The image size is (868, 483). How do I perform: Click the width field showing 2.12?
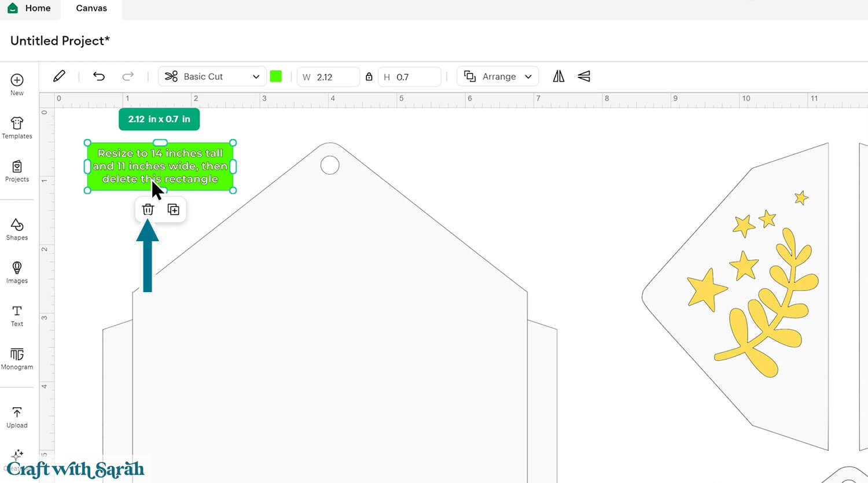pos(328,77)
